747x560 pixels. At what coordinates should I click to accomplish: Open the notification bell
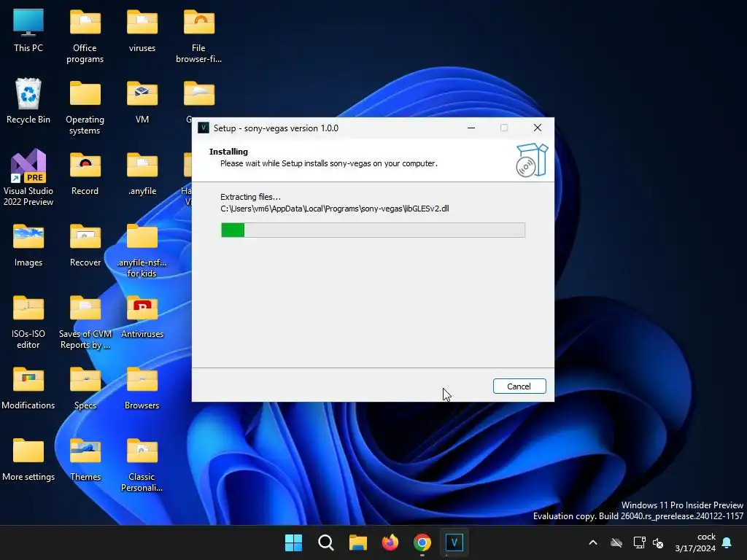coord(727,542)
